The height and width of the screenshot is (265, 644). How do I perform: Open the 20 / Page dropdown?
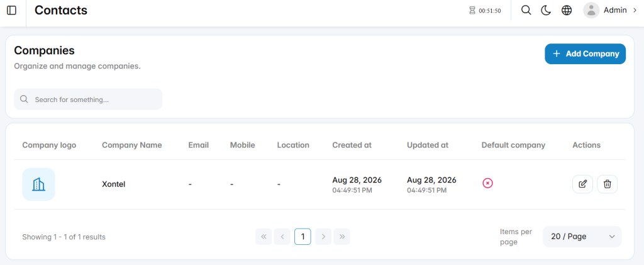582,237
